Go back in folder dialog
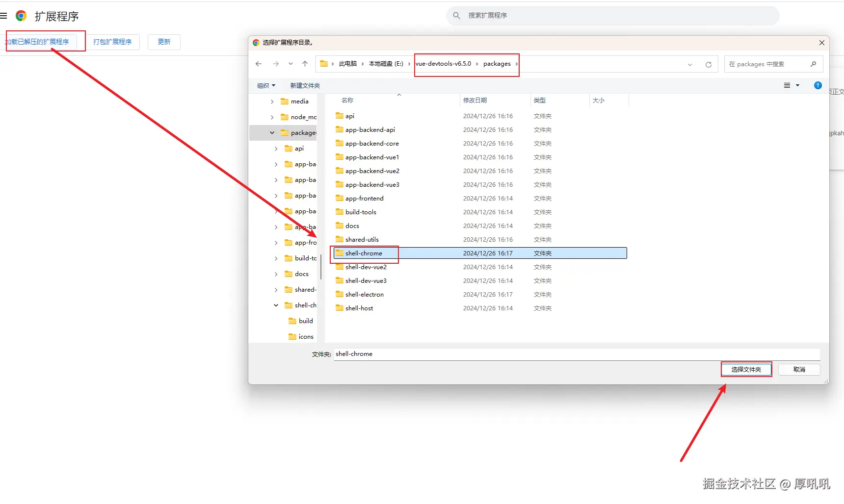The width and height of the screenshot is (844, 504). click(x=259, y=64)
